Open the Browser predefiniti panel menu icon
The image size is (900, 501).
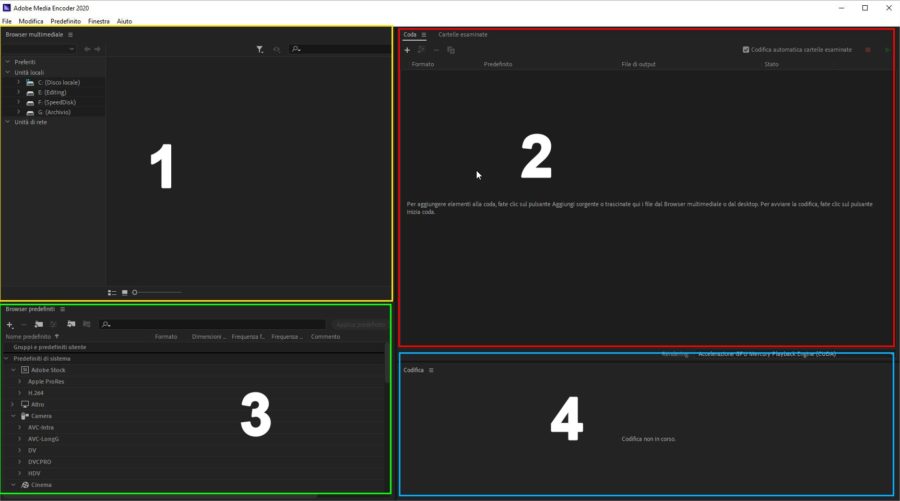pyautogui.click(x=63, y=309)
